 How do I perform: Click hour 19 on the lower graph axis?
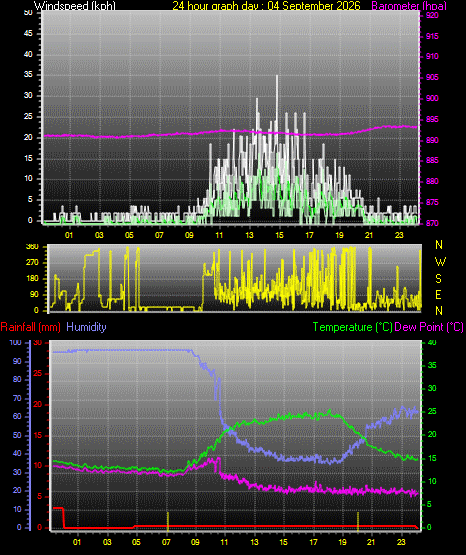(342, 542)
